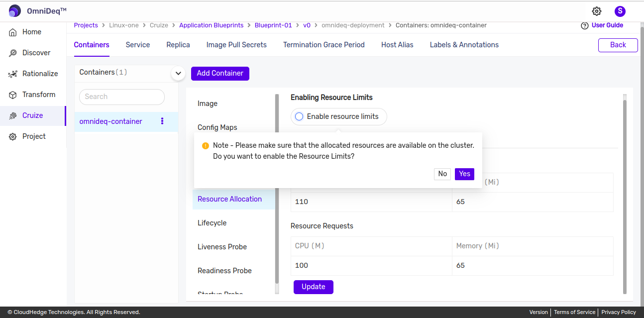
Task: Open the Host Alias tab
Action: 397,45
